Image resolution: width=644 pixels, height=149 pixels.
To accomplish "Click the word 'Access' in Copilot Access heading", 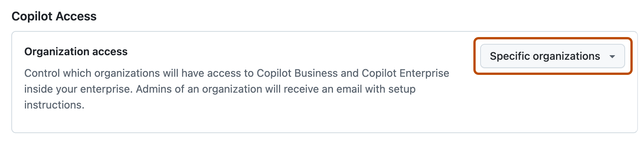I will click(76, 16).
